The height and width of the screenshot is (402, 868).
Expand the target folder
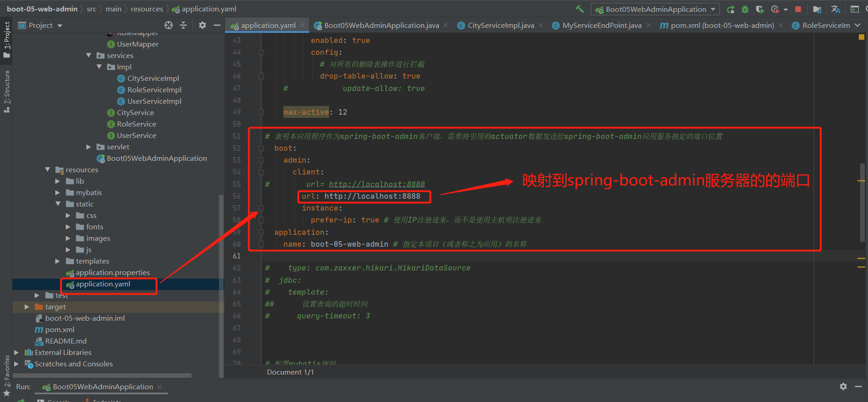(x=27, y=307)
